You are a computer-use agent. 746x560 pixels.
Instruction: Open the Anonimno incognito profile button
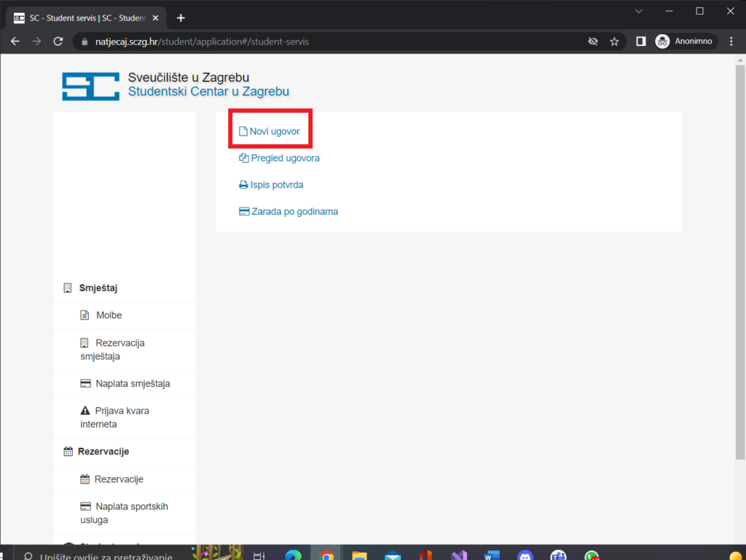click(686, 42)
